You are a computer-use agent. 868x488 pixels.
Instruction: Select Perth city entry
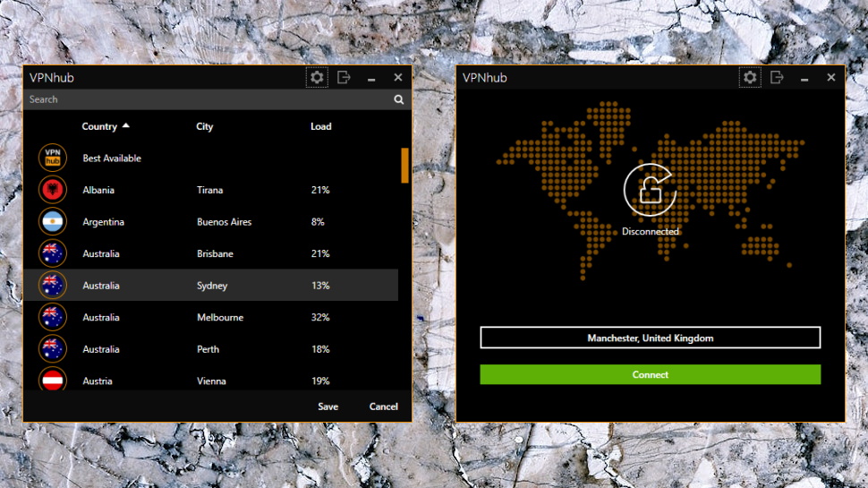point(208,349)
